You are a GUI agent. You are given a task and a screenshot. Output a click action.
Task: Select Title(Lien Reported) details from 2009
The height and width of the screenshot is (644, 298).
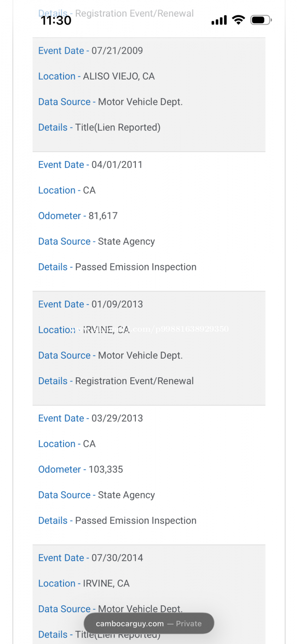[99, 127]
